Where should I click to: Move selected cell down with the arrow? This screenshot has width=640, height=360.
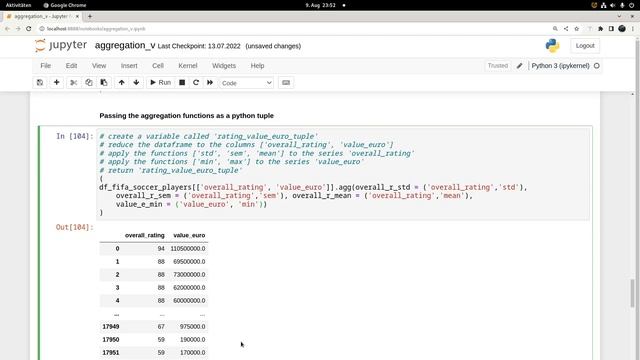tap(136, 82)
